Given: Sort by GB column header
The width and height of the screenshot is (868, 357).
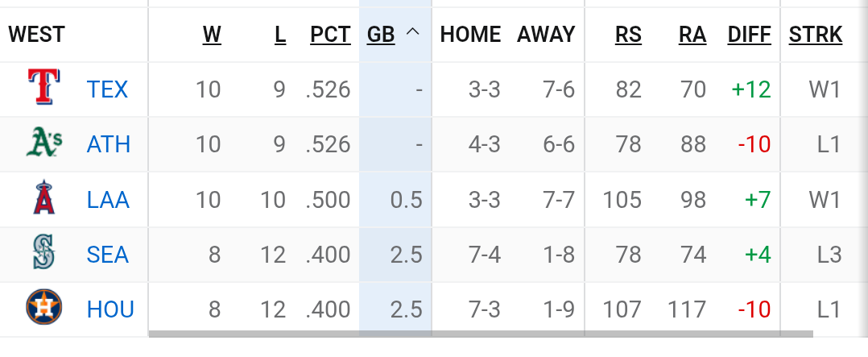Looking at the screenshot, I should pyautogui.click(x=381, y=35).
